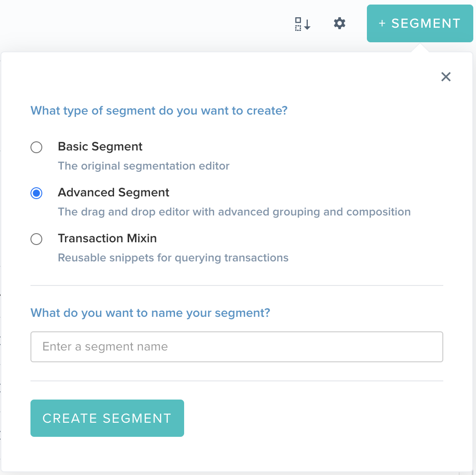This screenshot has width=476, height=475.
Task: Click the Advanced Segment label text
Action: [x=113, y=192]
